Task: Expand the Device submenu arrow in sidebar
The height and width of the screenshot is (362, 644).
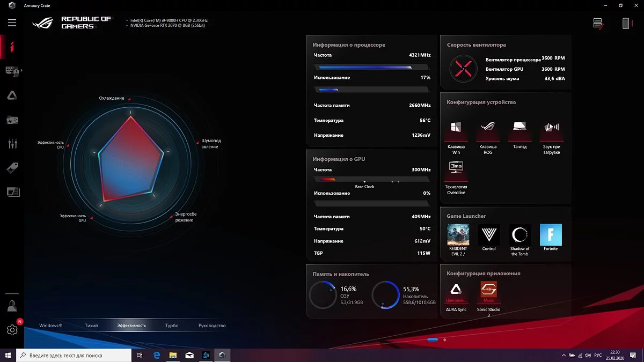Action: (x=21, y=71)
